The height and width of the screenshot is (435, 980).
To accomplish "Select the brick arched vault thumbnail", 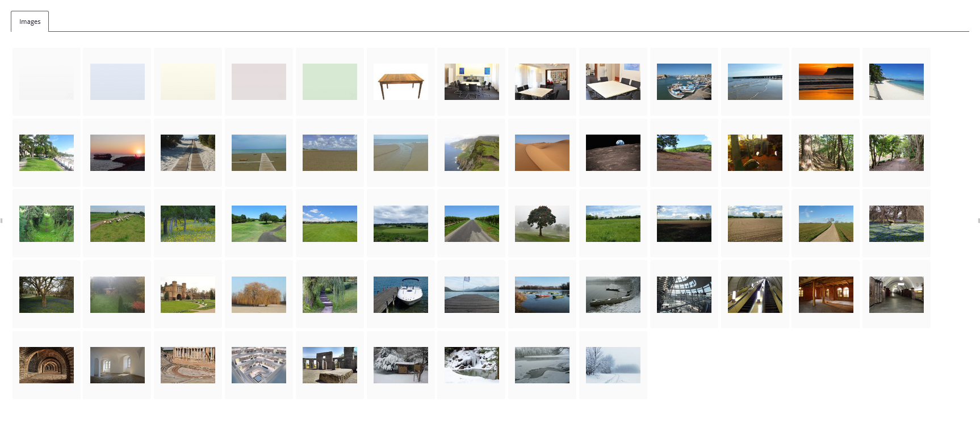I will pyautogui.click(x=47, y=365).
